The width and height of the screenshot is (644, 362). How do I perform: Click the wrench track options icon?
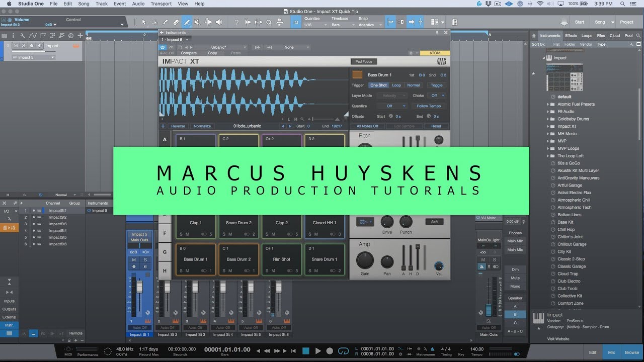23,36
